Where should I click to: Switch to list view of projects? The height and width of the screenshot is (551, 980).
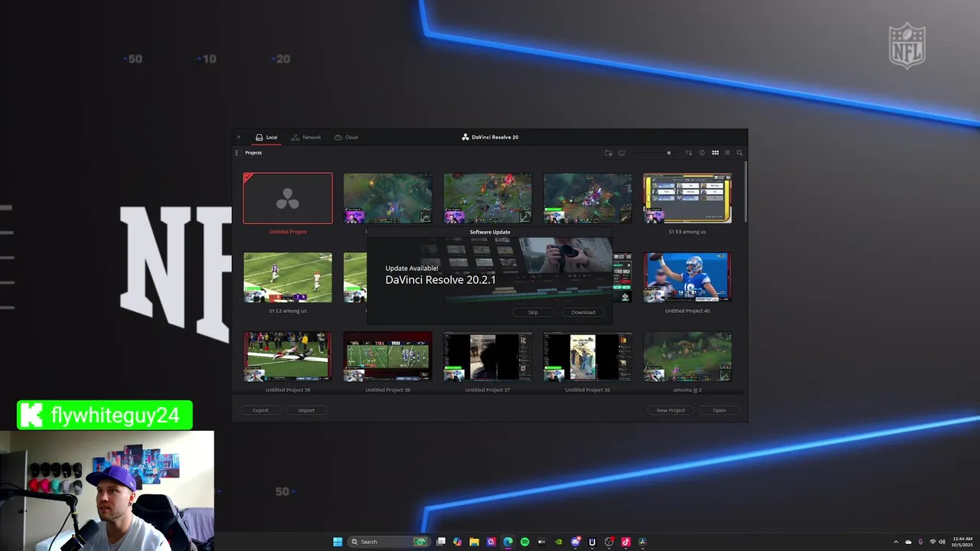727,153
